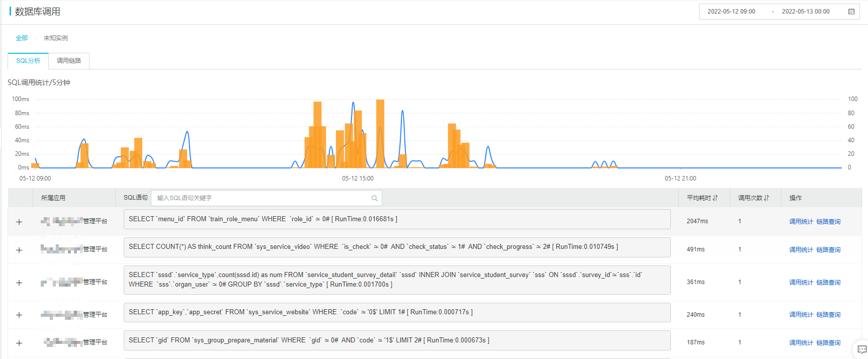868x359 pixels.
Task: Expand the sys_service_website query row
Action: [19, 315]
